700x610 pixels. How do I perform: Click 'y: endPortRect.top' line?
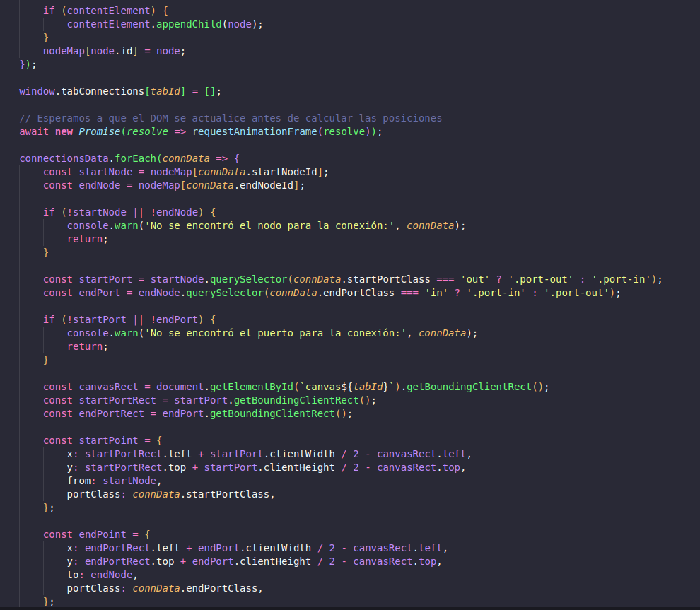click(255, 561)
